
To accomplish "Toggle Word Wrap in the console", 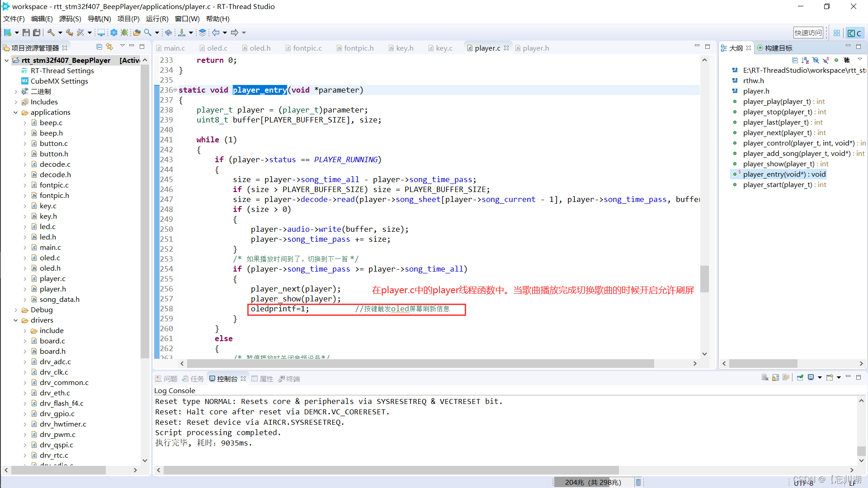I will point(786,378).
